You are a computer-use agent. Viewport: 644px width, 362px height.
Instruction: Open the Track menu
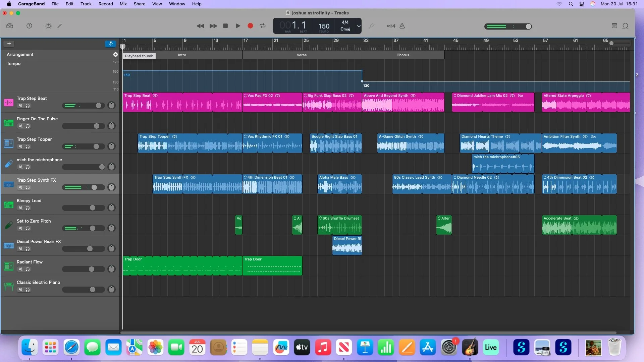point(86,4)
